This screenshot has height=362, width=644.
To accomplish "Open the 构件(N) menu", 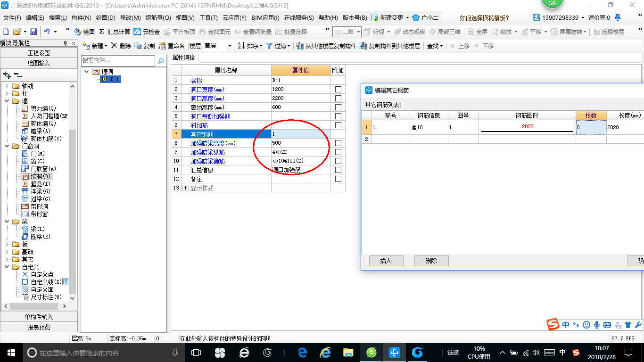I will coord(81,18).
